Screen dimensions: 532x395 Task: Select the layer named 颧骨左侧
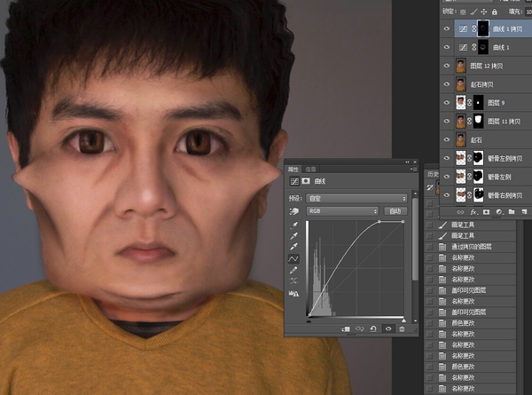tap(499, 177)
